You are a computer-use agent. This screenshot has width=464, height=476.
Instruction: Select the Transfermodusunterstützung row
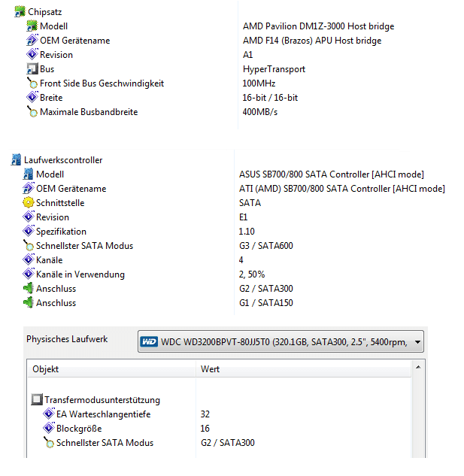102,400
